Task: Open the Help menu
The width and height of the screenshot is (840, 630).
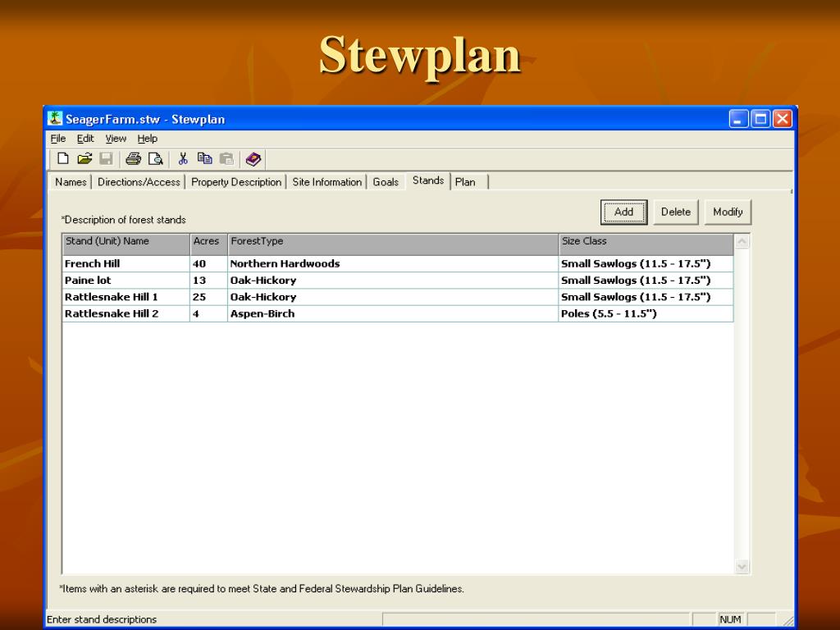Action: point(148,139)
